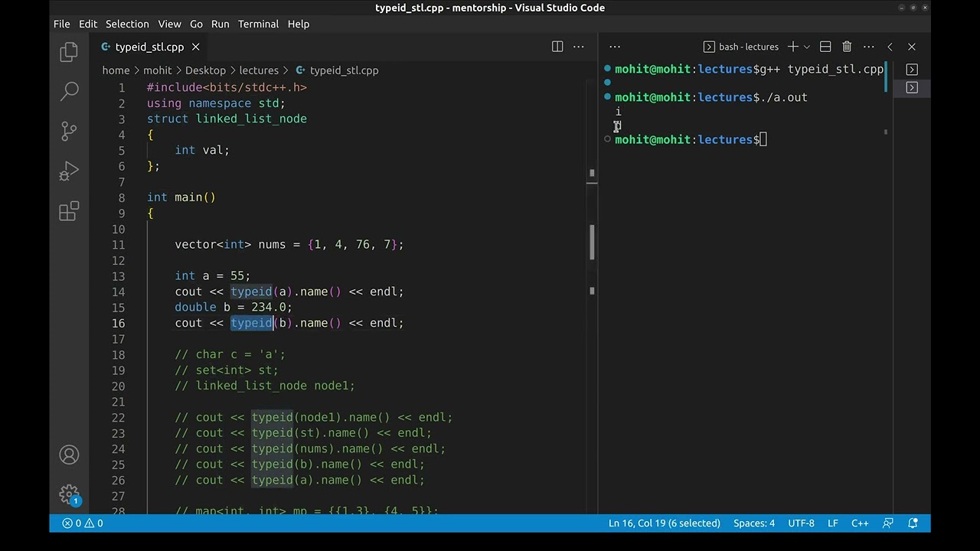Click '#include<bits/stdc++.h>' on line 1
The image size is (980, 551).
point(227,87)
